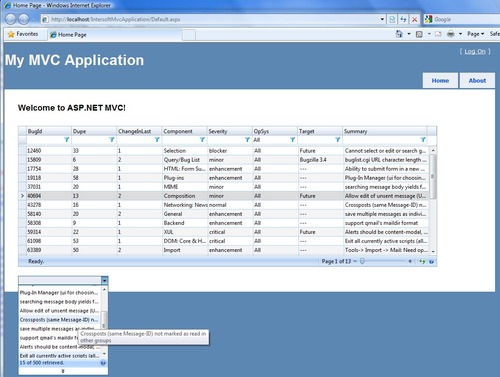Viewport: 500px width, 377px height.
Task: Click the Read mail toolbar icon
Action: 438,34
